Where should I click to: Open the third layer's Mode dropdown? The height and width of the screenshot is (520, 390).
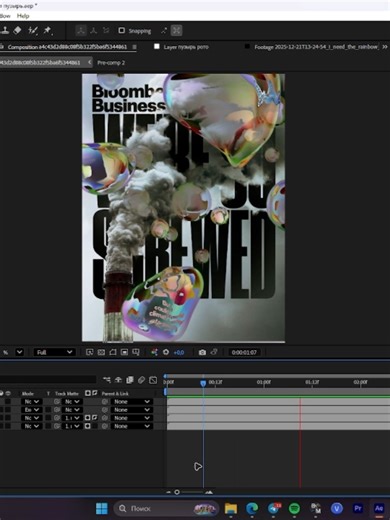click(32, 418)
